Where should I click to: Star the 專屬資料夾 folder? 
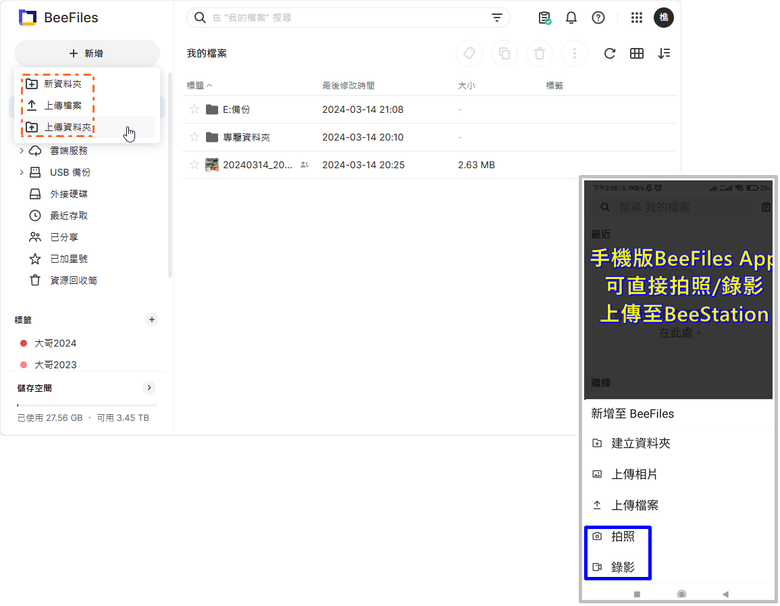[x=195, y=137]
